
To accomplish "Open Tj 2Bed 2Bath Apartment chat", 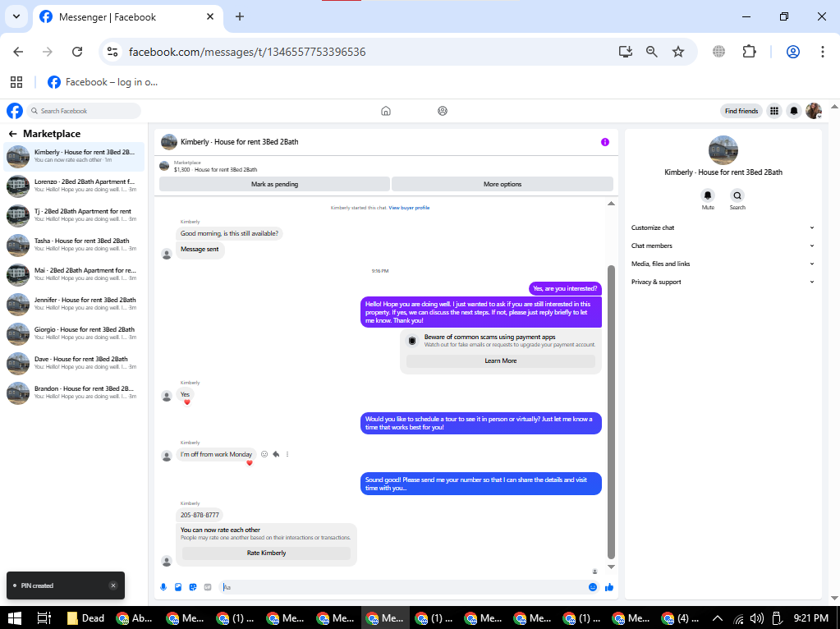I will coord(74,215).
